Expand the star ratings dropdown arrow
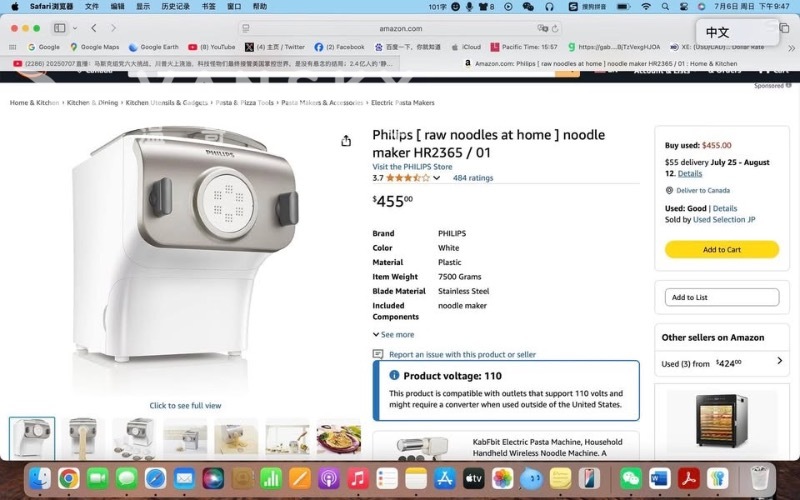Screen dimensions: 800x500 click(x=437, y=178)
